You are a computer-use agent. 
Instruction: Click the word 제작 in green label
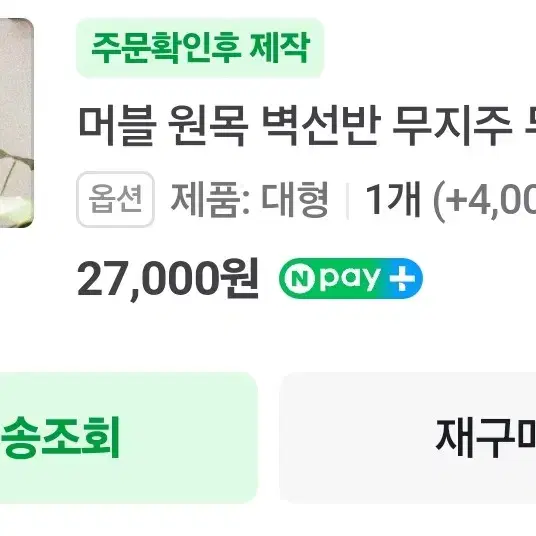click(279, 48)
